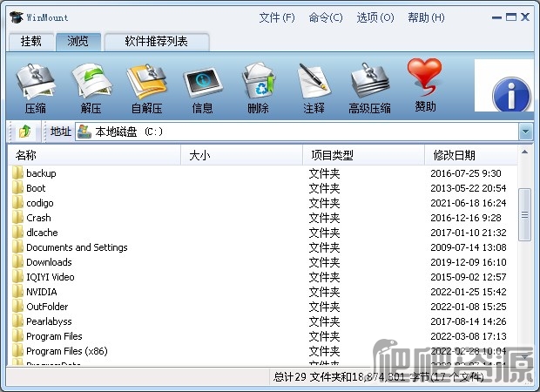
Task: Click the 压缩 compress icon
Action: coord(36,81)
